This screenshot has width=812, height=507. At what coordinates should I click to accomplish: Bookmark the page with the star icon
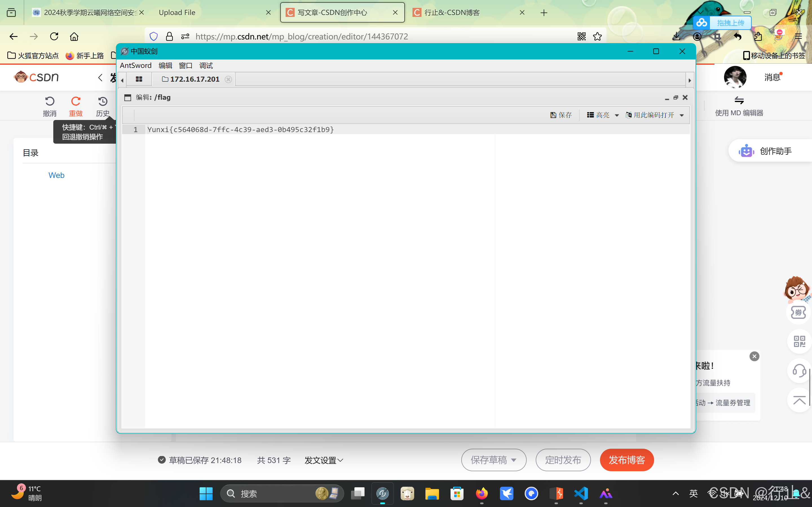click(x=597, y=36)
